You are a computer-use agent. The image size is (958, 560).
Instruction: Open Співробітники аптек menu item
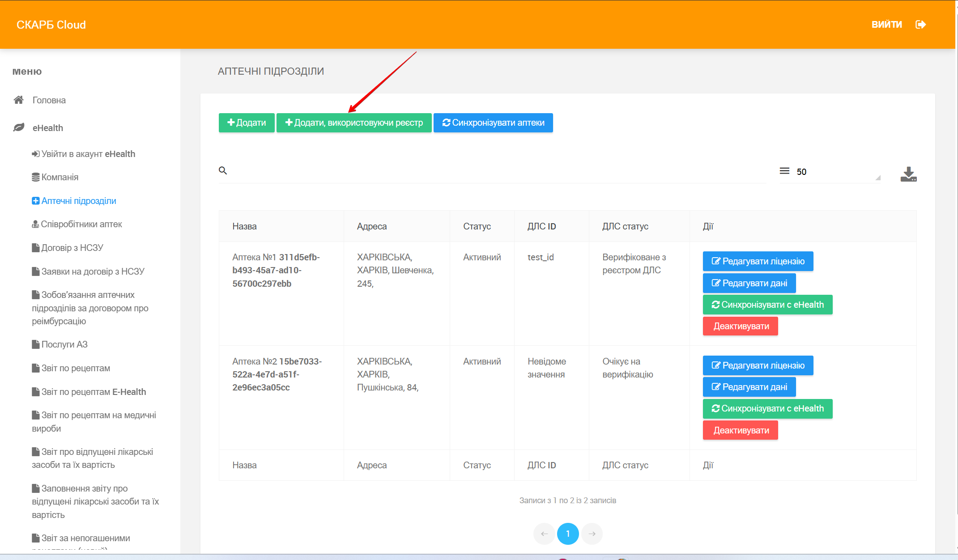point(81,224)
